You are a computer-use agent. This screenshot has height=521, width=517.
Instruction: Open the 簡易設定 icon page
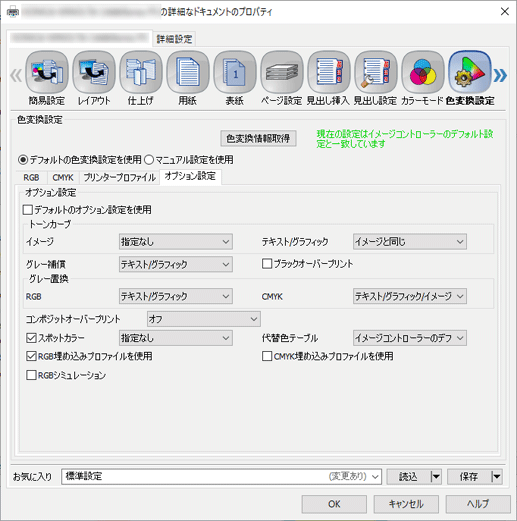[47, 72]
